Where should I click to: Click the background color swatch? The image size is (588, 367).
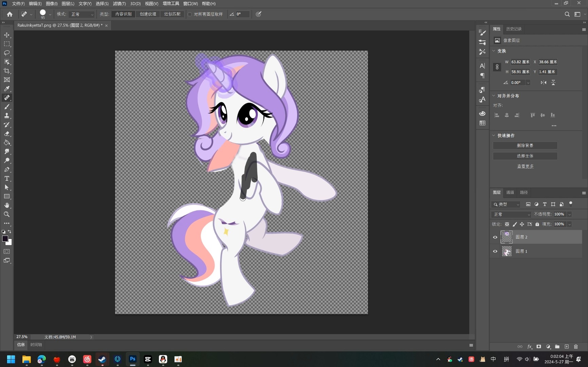pyautogui.click(x=10, y=243)
